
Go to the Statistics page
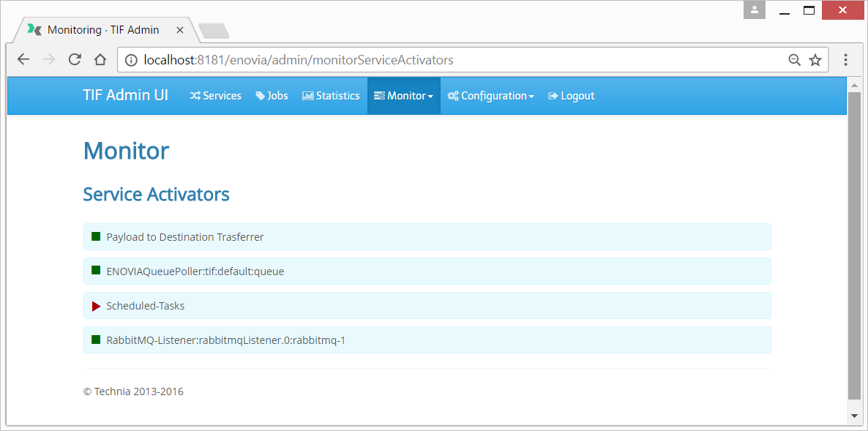(331, 96)
